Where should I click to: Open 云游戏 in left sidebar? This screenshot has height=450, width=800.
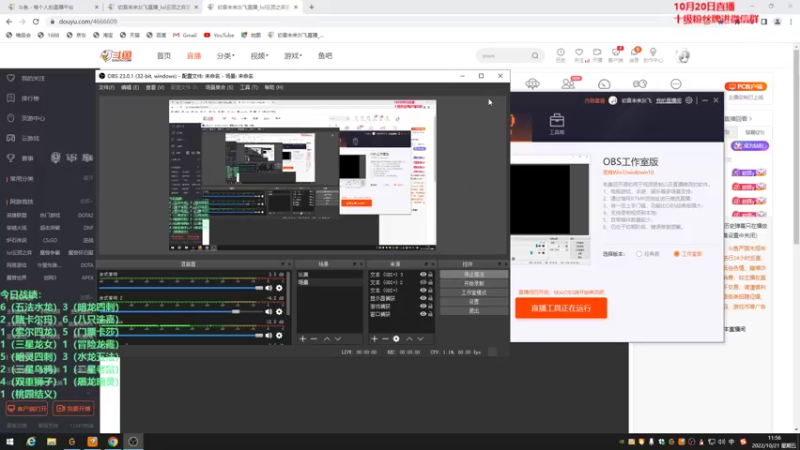(x=23, y=138)
